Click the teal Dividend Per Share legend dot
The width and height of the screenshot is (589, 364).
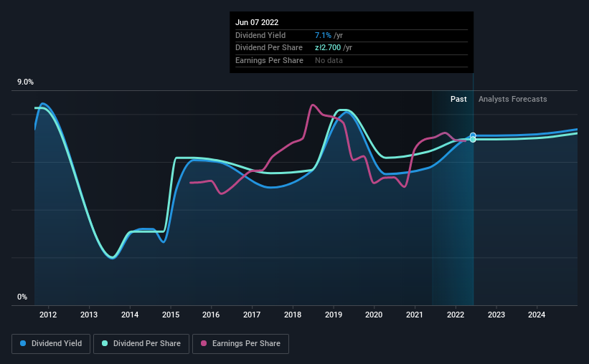tap(105, 343)
